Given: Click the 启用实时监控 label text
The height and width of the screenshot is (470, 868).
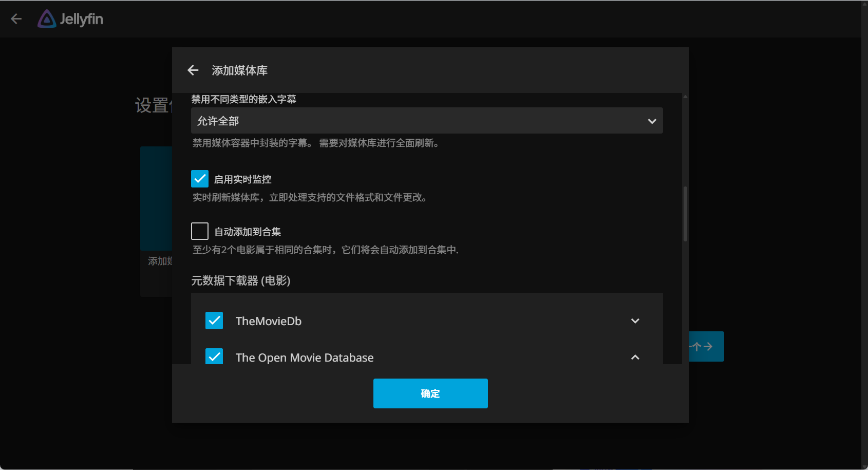Looking at the screenshot, I should (242, 179).
